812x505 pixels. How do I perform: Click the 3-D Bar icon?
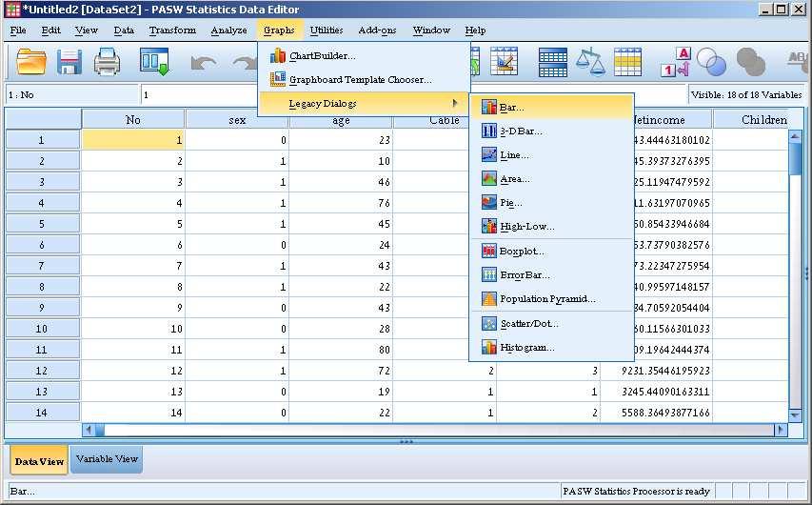tap(489, 131)
